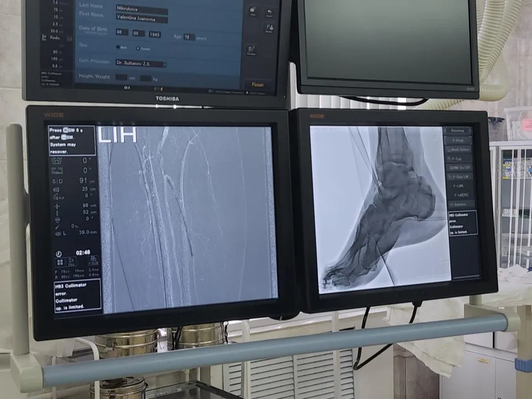
Task: Click the birth year field 1945
Action: [155, 34]
